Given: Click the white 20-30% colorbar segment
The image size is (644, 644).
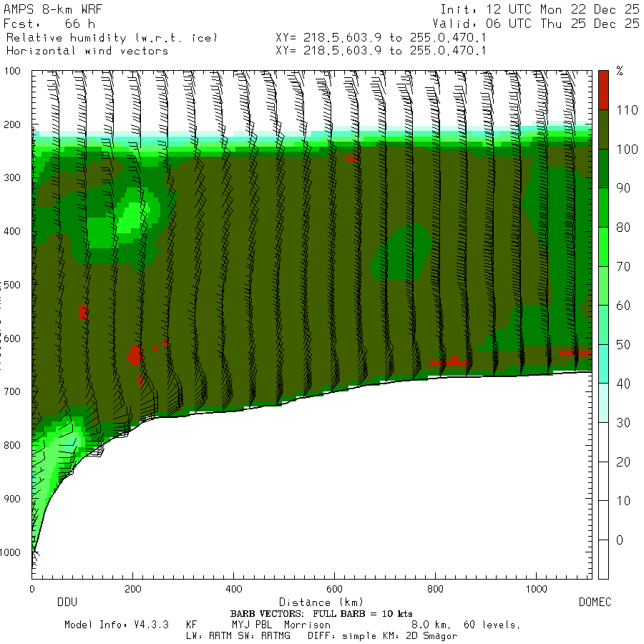Looking at the screenshot, I should [603, 442].
